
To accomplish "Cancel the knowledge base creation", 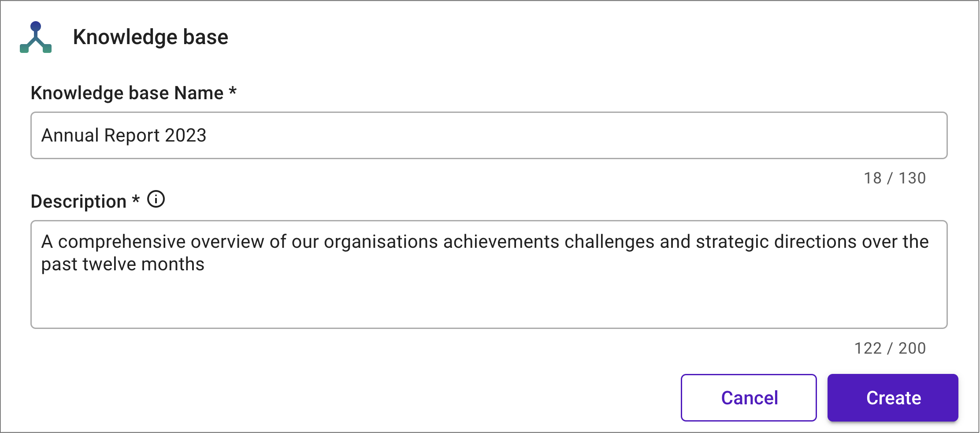I will (749, 398).
